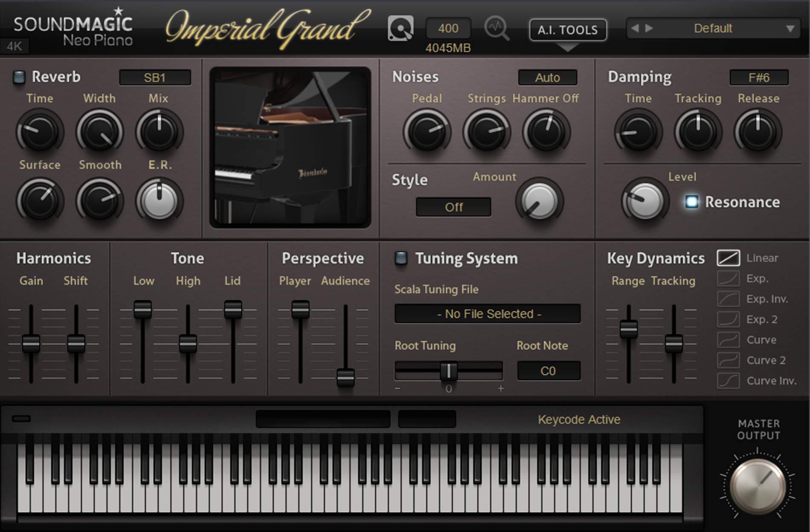Select the Exp. velocity curve icon
810x532 pixels.
click(x=728, y=278)
